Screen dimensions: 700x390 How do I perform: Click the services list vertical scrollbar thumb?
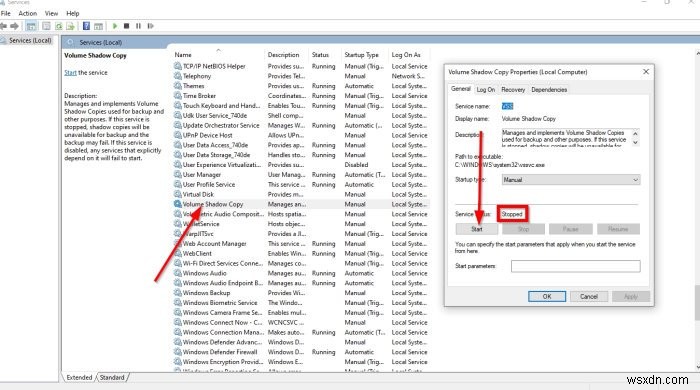point(697,303)
